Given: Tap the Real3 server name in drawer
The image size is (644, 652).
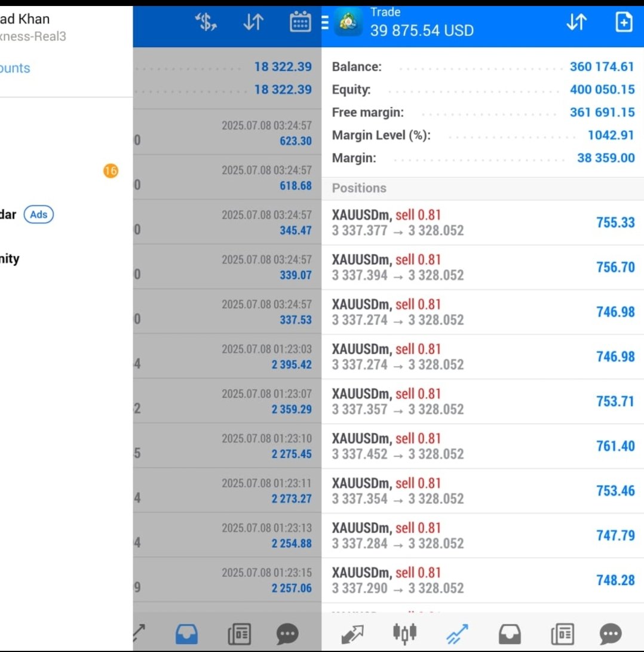Looking at the screenshot, I should (x=33, y=36).
